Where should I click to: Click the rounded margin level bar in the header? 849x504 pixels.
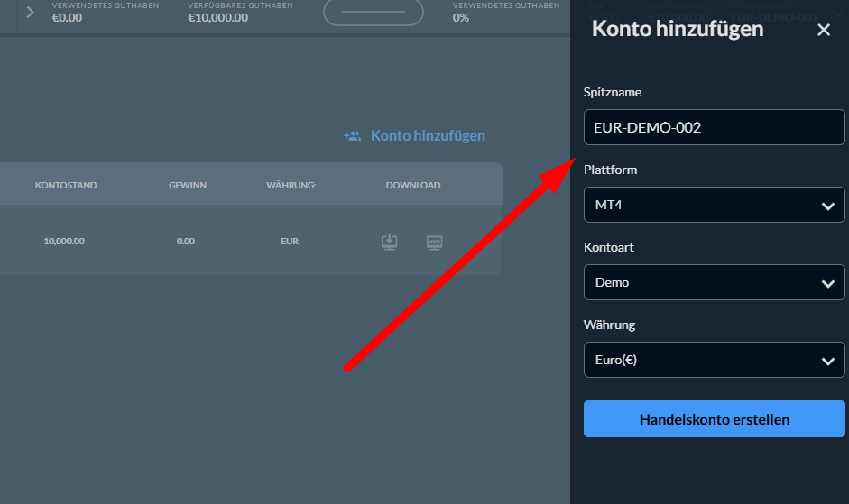(373, 13)
